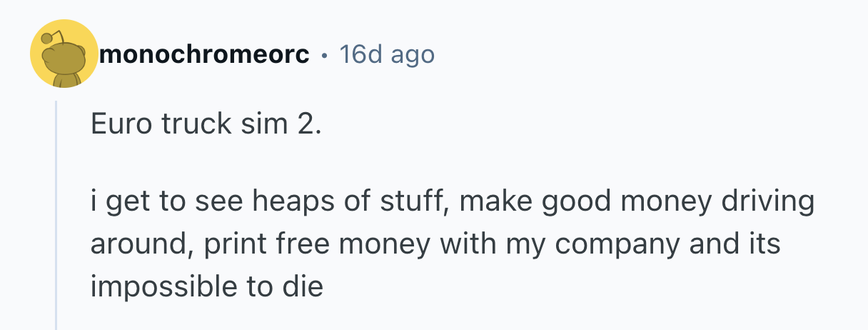Click the word "free" in the comment
Image resolution: width=868 pixels, height=330 pixels.
pyautogui.click(x=300, y=244)
